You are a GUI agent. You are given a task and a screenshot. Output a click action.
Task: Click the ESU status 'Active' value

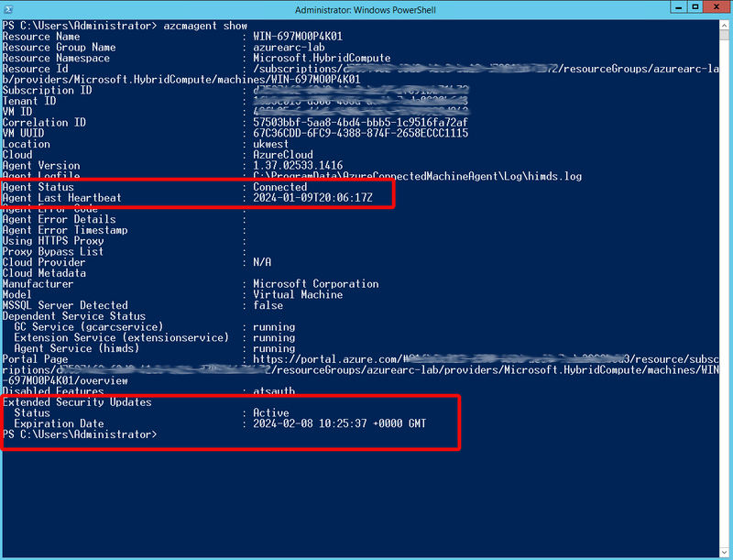(x=270, y=412)
